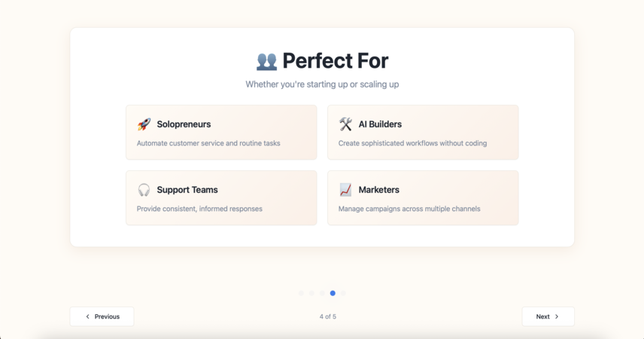
Task: Click the left chevron in the Previous button
Action: 87,316
